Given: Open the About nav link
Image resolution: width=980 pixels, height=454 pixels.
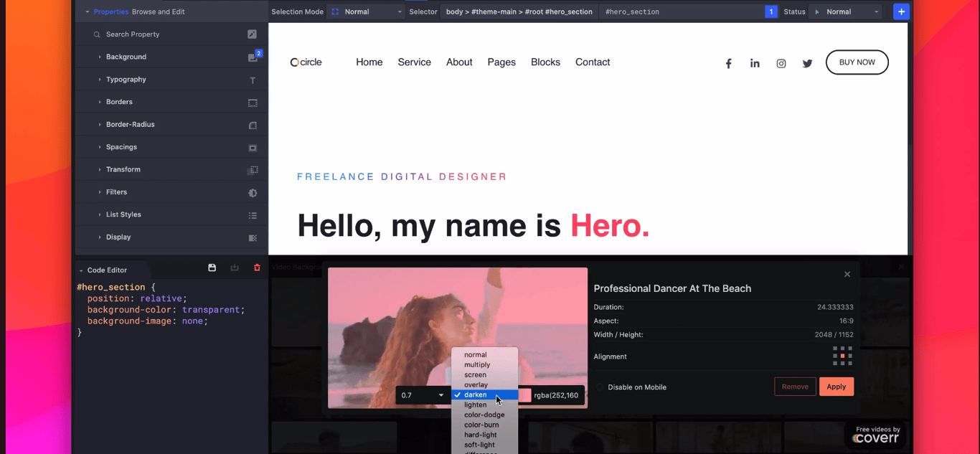Looking at the screenshot, I should [x=459, y=62].
